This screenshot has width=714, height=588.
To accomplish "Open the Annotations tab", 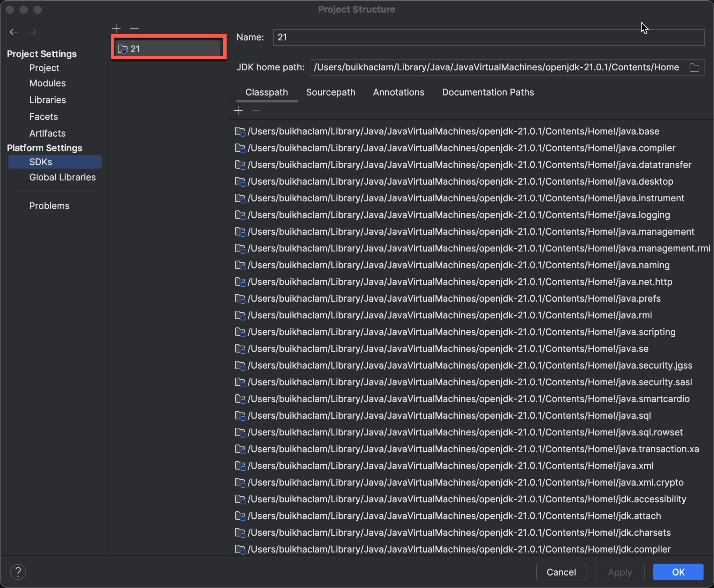I will coord(398,92).
